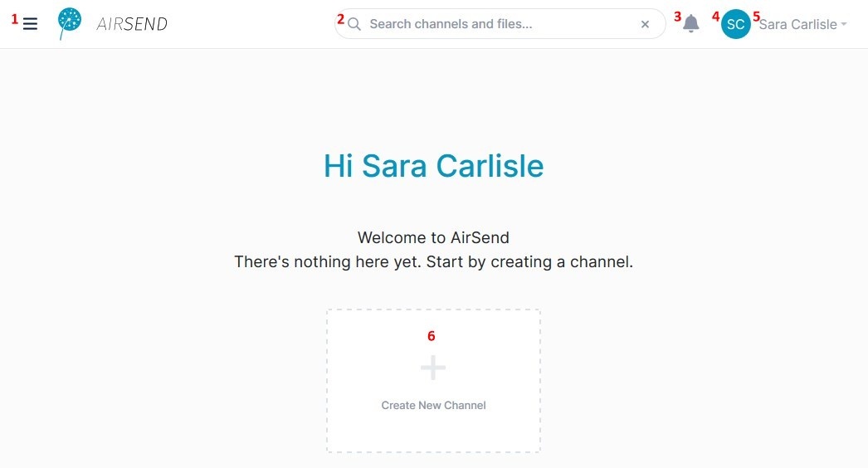Click the SC user avatar
Viewport: 868px width, 468px height.
tap(736, 24)
